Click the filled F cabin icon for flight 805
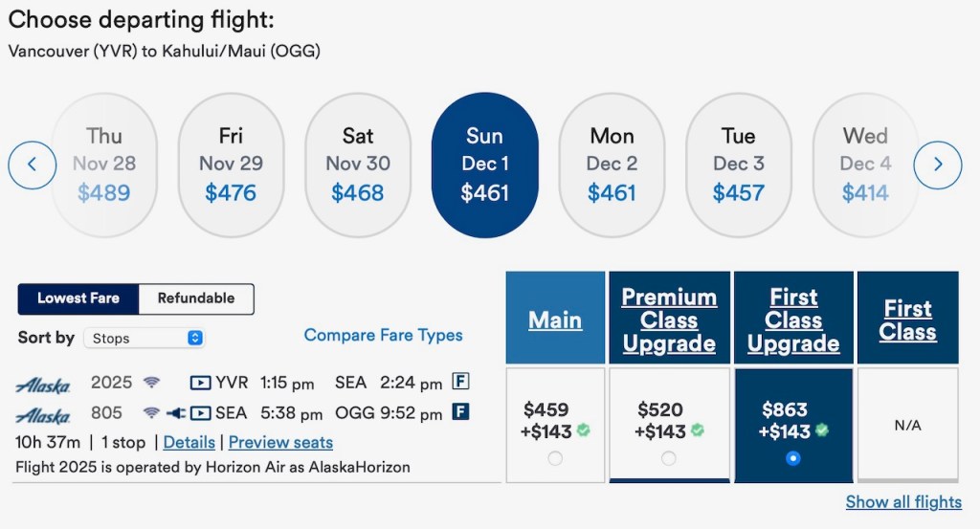Image resolution: width=980 pixels, height=529 pixels. coord(460,413)
